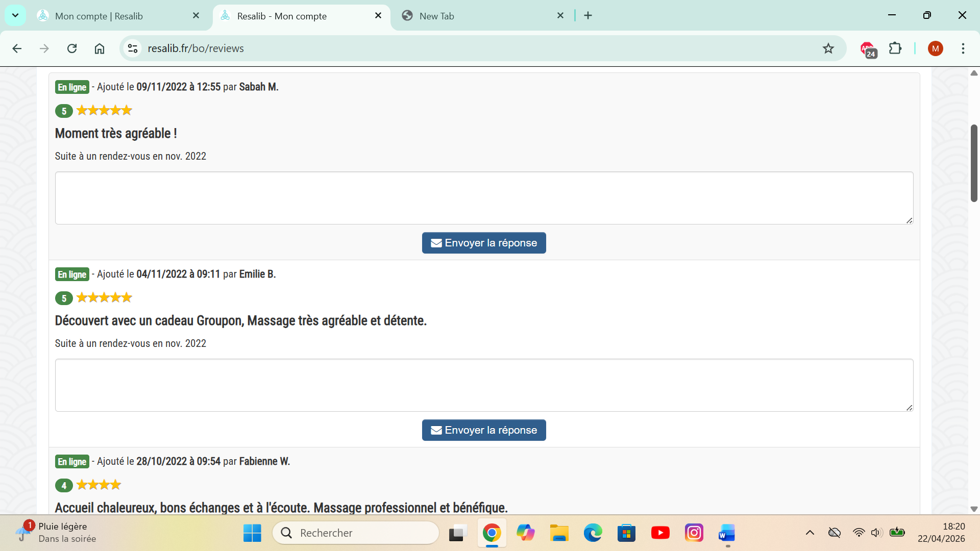Image resolution: width=980 pixels, height=551 pixels.
Task: Click the reviewer name Emilie B.
Action: coord(258,274)
